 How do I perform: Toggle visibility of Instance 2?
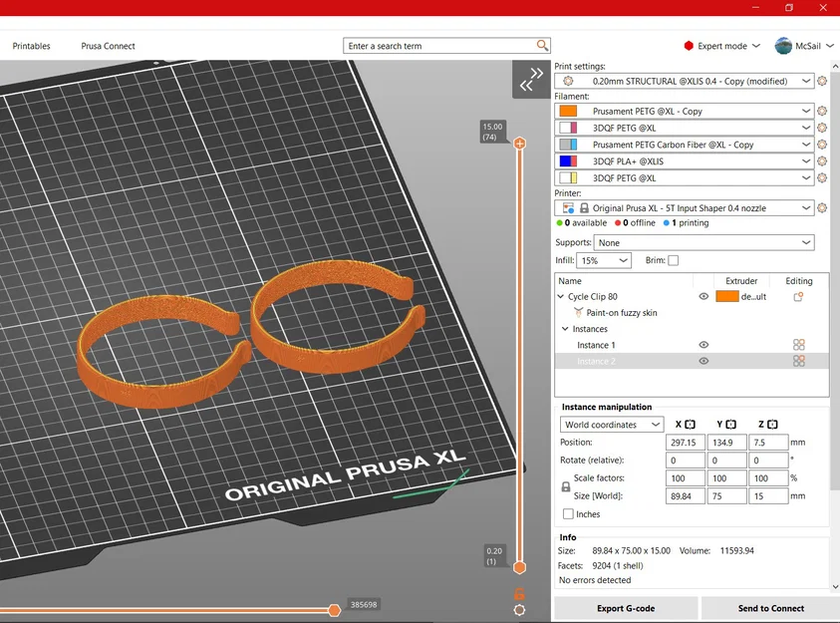703,361
